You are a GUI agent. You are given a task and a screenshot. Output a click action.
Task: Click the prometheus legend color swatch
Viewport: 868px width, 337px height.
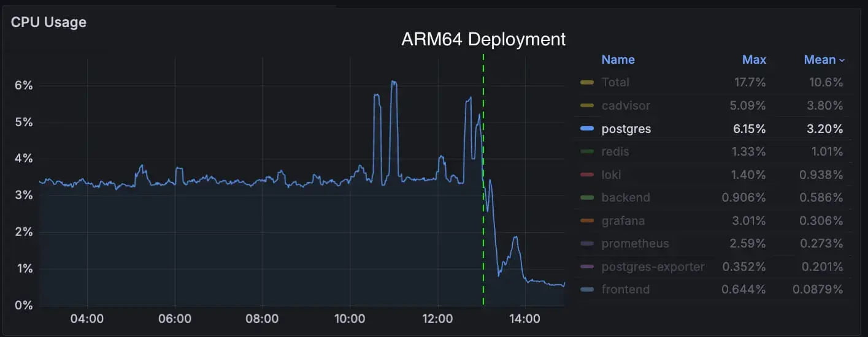(x=587, y=243)
